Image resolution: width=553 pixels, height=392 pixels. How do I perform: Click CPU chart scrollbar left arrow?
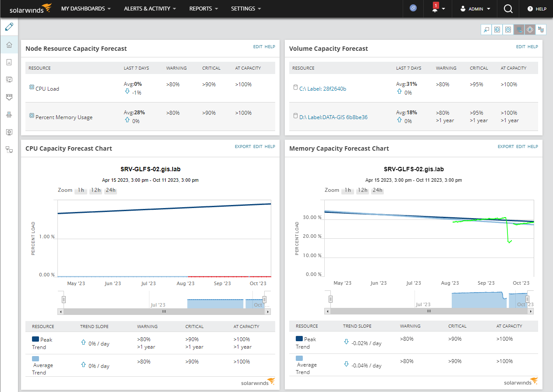point(60,311)
